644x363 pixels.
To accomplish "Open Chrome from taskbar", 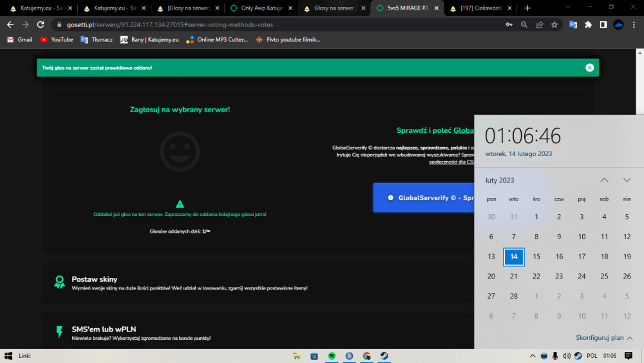I will [x=367, y=356].
